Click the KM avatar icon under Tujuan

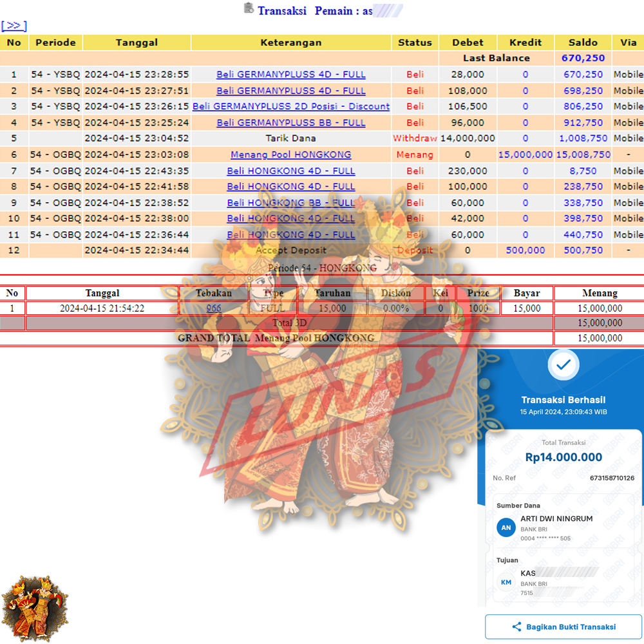point(506,582)
